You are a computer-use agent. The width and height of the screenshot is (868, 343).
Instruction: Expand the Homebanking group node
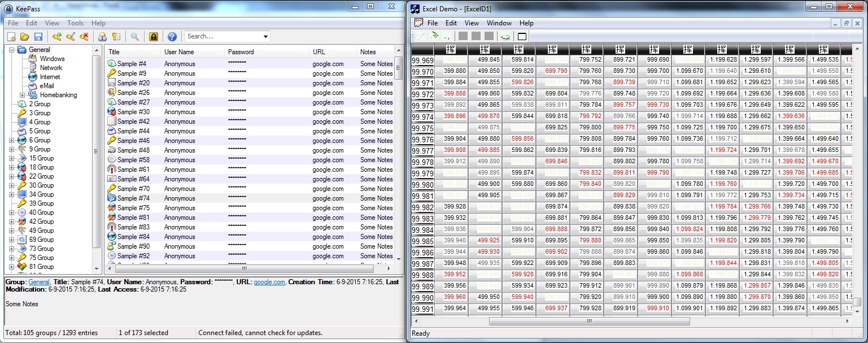(22, 95)
